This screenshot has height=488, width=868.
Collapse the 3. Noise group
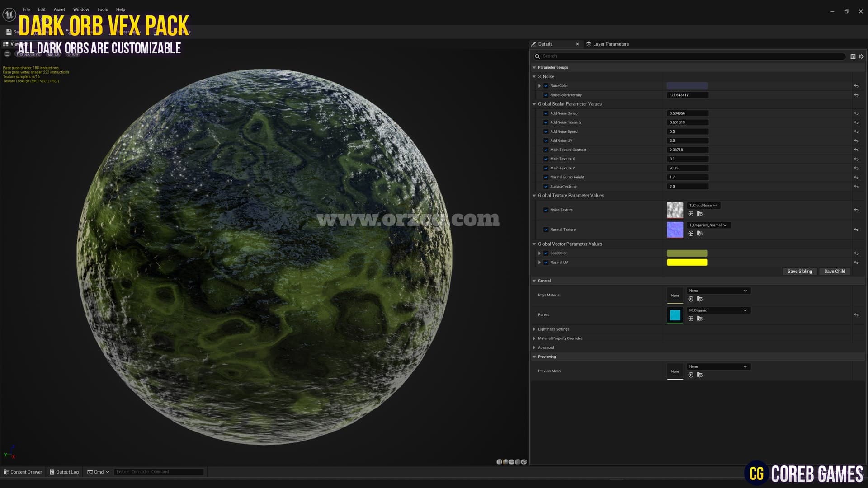534,77
